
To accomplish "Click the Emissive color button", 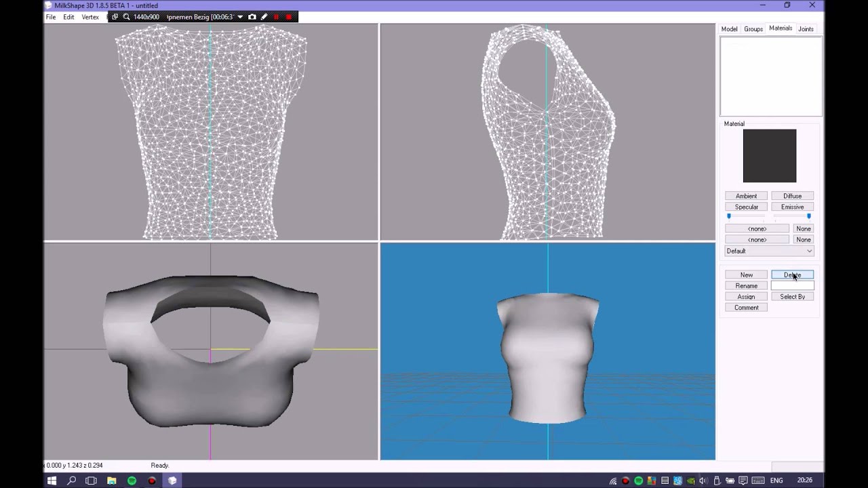I will point(792,207).
